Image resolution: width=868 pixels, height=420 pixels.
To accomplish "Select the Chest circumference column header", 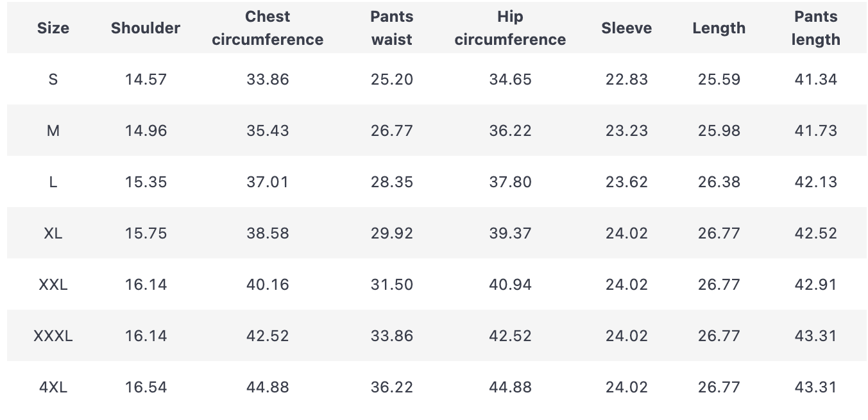I will (x=268, y=28).
